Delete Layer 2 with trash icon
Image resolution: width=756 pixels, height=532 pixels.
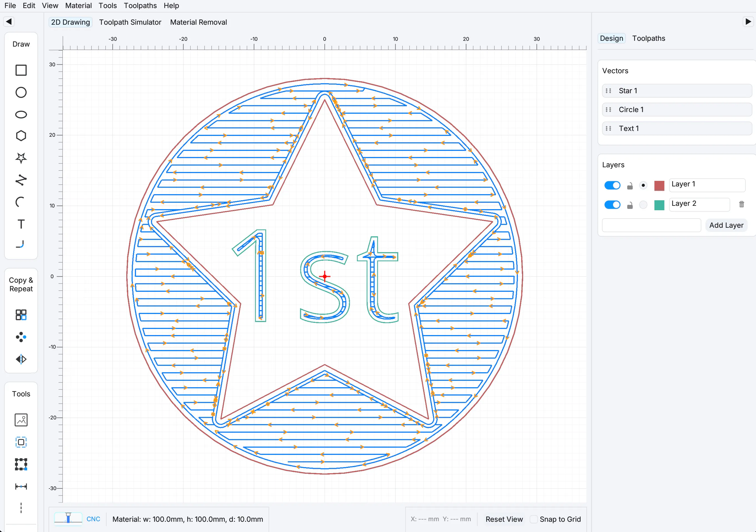tap(742, 204)
